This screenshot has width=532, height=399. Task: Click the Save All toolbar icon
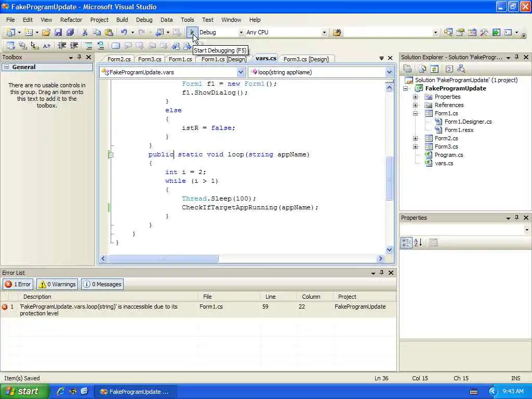coord(70,32)
